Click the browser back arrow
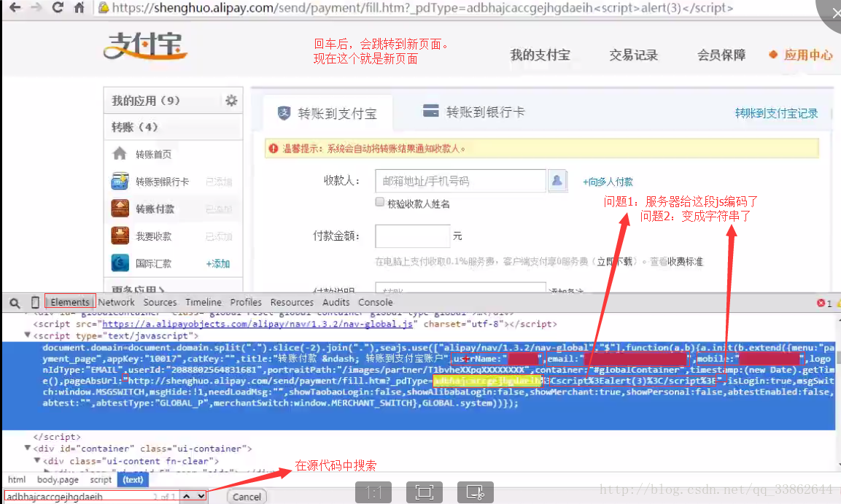841x504 pixels. click(x=15, y=7)
